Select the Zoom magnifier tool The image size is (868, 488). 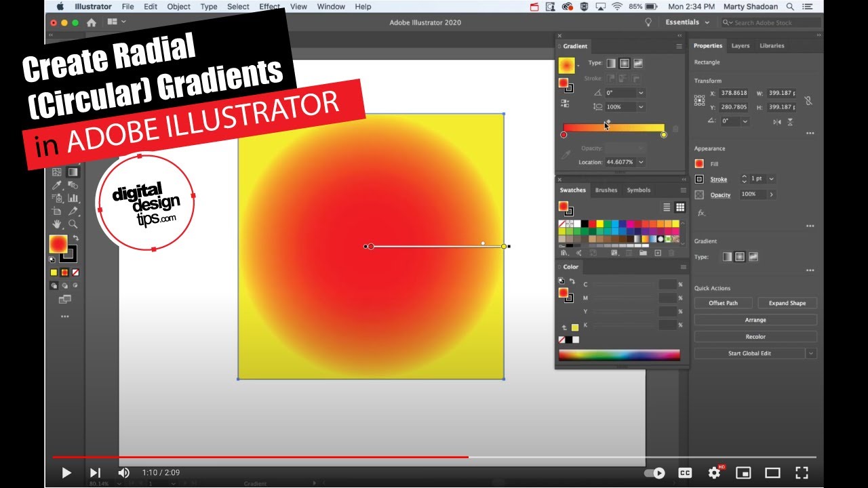(73, 224)
